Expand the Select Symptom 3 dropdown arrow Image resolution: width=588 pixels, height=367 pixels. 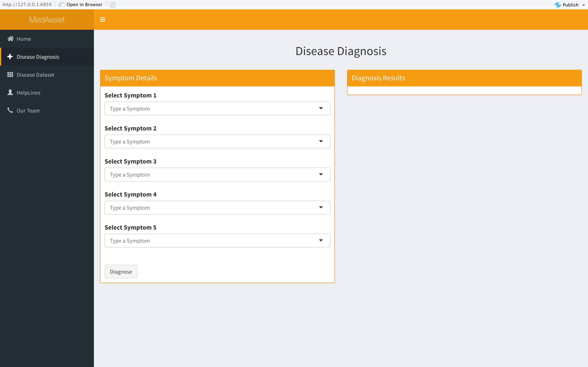[321, 174]
